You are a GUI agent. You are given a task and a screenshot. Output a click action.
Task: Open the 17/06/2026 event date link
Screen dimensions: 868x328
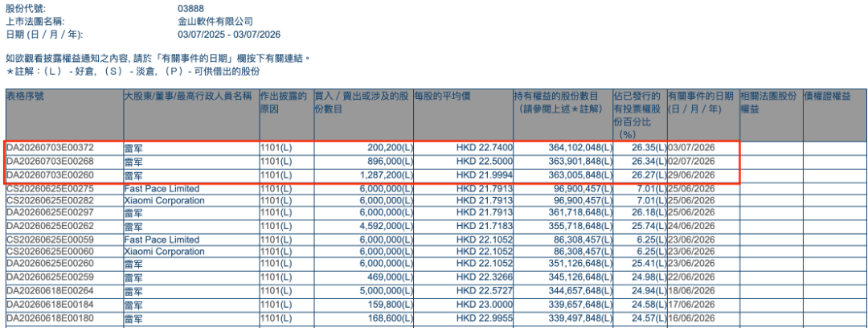click(x=693, y=305)
